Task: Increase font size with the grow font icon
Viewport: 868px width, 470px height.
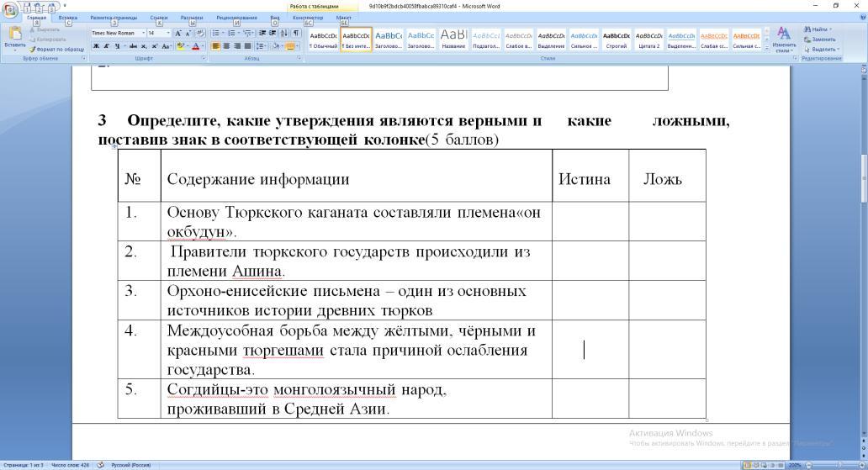Action: click(178, 34)
